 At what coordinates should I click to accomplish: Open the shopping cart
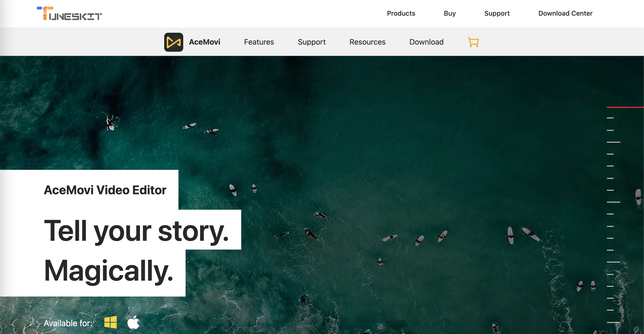473,42
